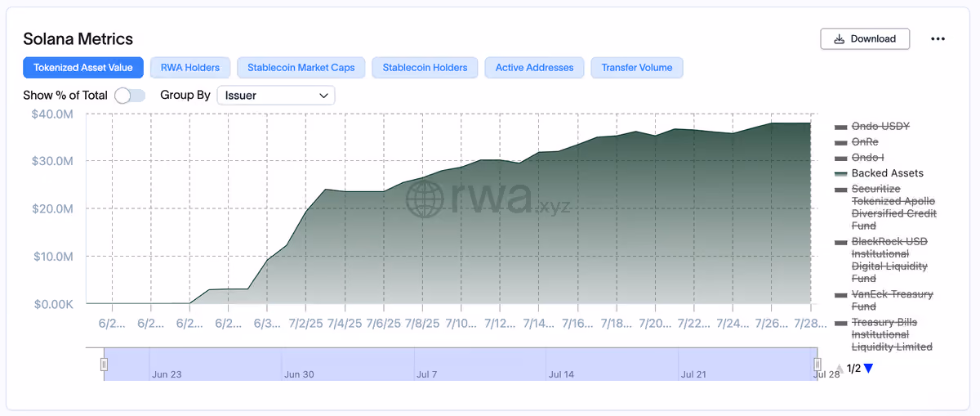Image resolution: width=980 pixels, height=416 pixels.
Task: Show the Active Addresses tab
Action: click(534, 68)
